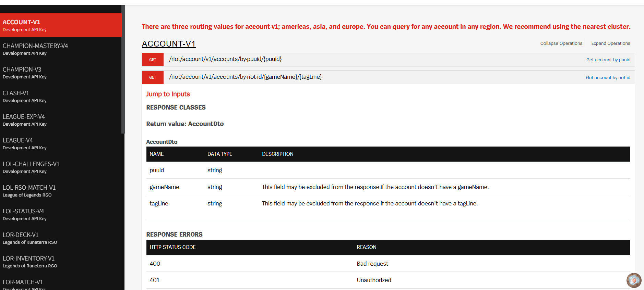This screenshot has height=290, width=644.
Task: Click 'Return value: AccountDto' text
Action: (185, 124)
